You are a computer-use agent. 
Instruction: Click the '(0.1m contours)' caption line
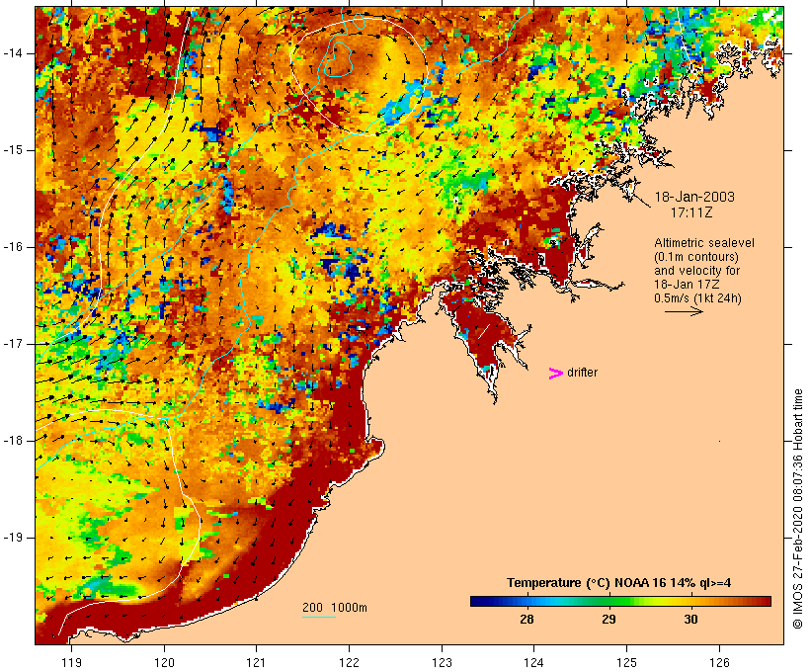click(695, 257)
